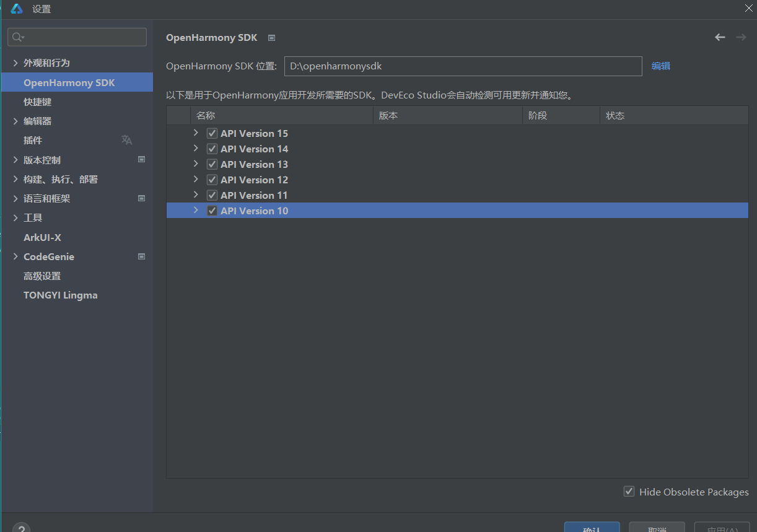Image resolution: width=757 pixels, height=532 pixels.
Task: Click the OpenHarmony SDK location path field
Action: point(463,66)
